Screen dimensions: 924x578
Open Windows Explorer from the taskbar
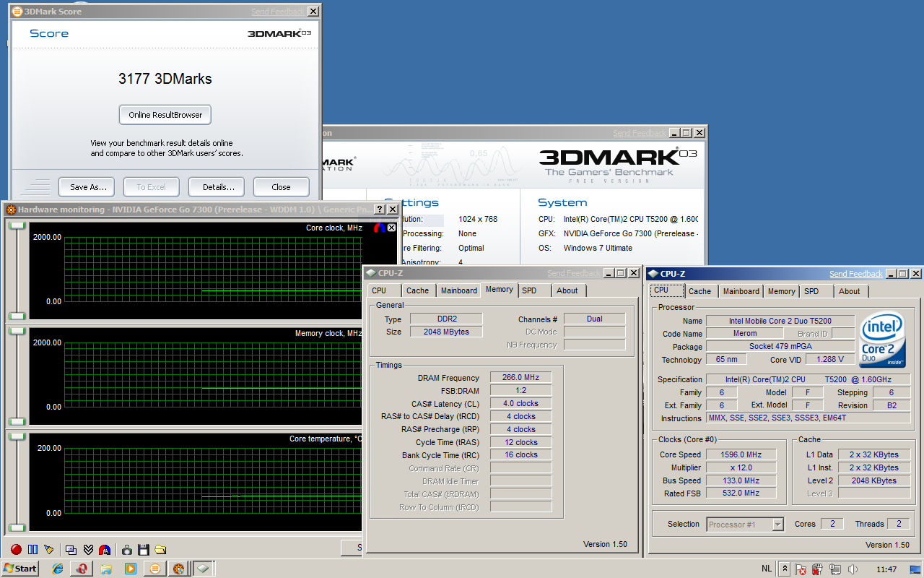pos(106,569)
